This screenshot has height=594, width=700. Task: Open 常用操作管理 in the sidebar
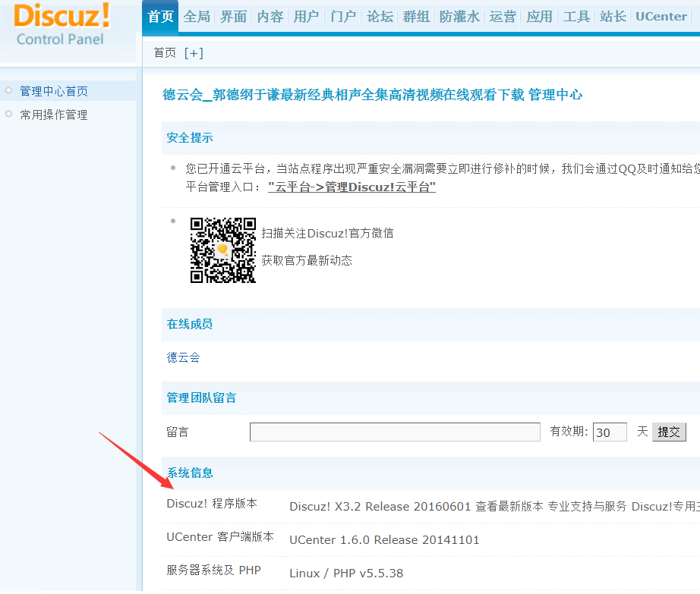click(x=54, y=115)
